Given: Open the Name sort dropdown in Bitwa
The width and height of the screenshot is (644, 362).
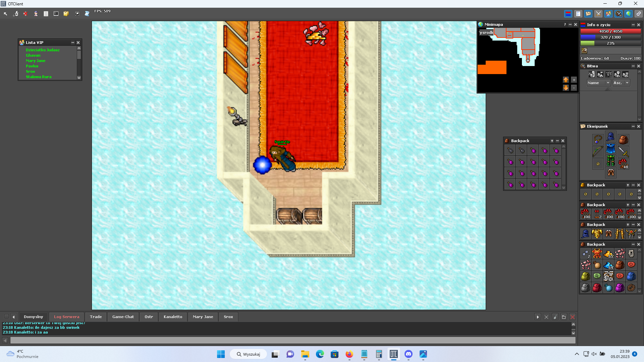Looking at the screenshot, I should [x=599, y=83].
